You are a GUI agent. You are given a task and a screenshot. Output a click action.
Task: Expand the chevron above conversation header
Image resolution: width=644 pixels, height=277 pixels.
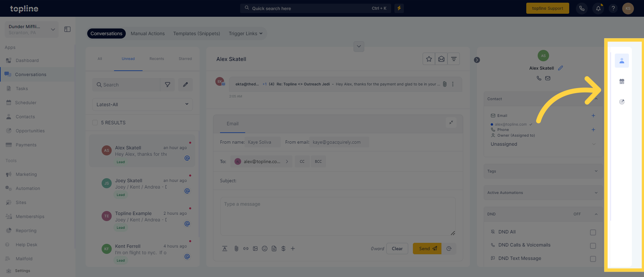pyautogui.click(x=359, y=47)
